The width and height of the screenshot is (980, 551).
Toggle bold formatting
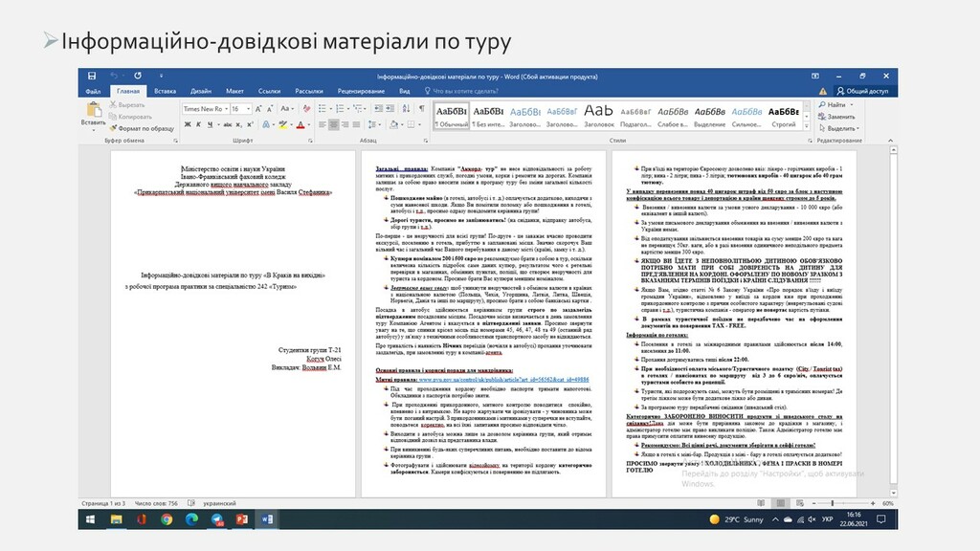point(186,125)
